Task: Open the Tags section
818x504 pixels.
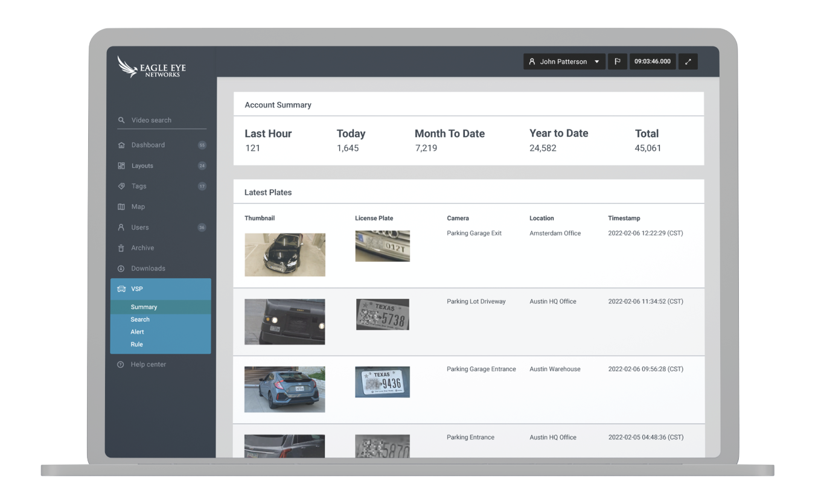Action: [138, 186]
